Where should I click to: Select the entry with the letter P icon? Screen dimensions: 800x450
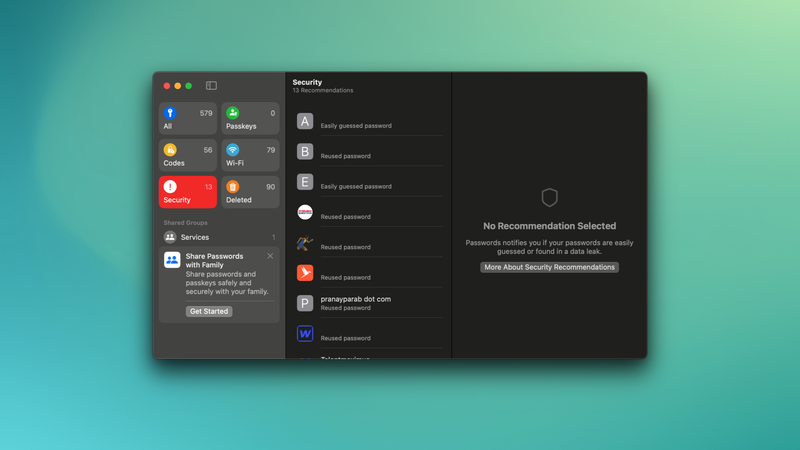tap(369, 303)
